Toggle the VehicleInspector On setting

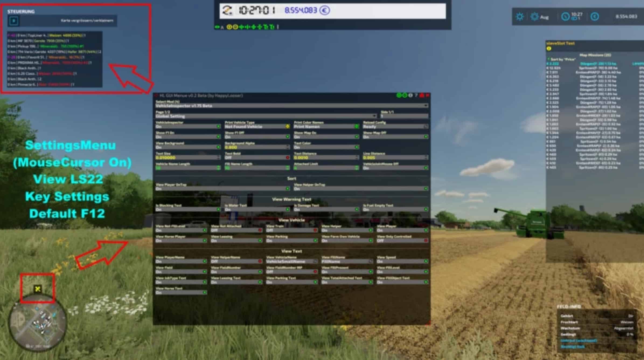click(218, 126)
